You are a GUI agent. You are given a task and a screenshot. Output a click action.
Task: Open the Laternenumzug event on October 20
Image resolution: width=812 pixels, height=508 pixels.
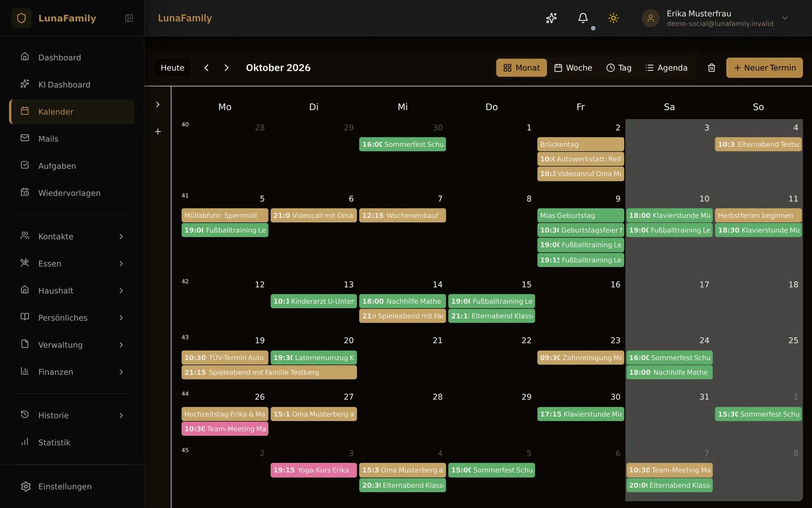[x=314, y=358]
